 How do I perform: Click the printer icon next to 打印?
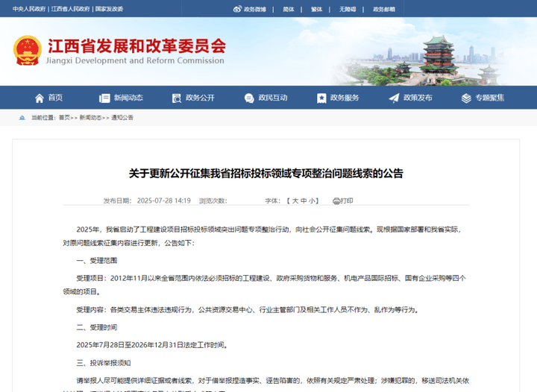[x=336, y=201]
